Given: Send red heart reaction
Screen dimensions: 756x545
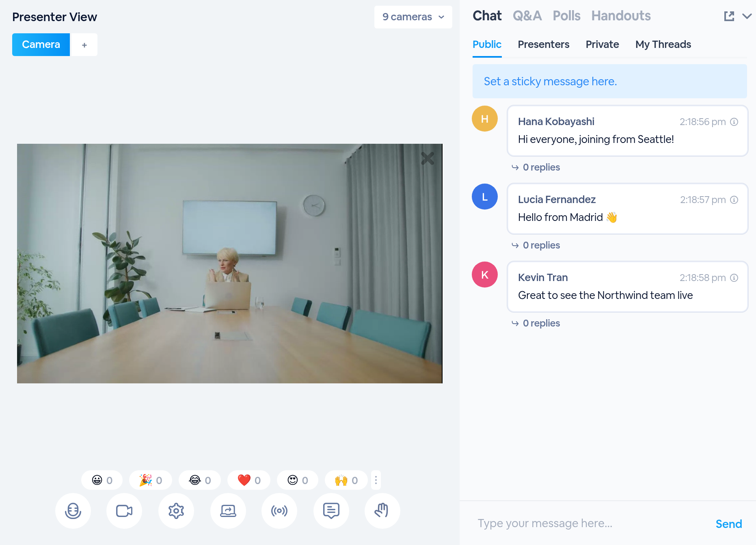Looking at the screenshot, I should pos(249,480).
